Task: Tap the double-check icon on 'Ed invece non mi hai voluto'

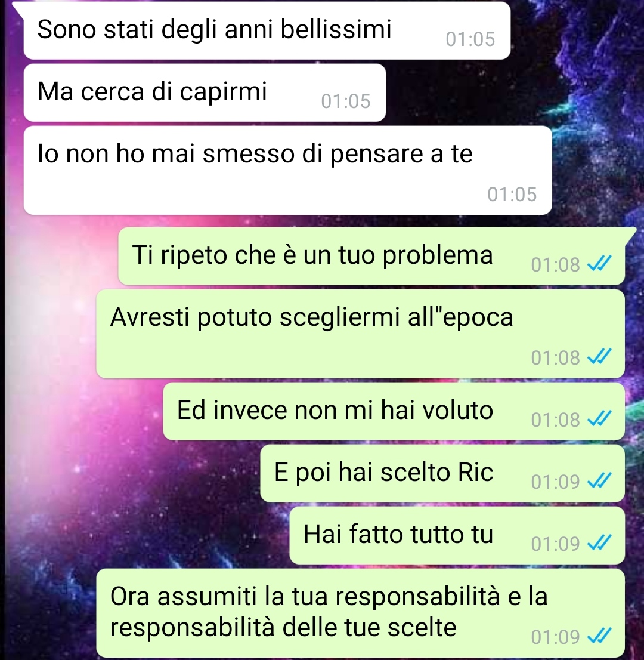Action: pyautogui.click(x=599, y=419)
